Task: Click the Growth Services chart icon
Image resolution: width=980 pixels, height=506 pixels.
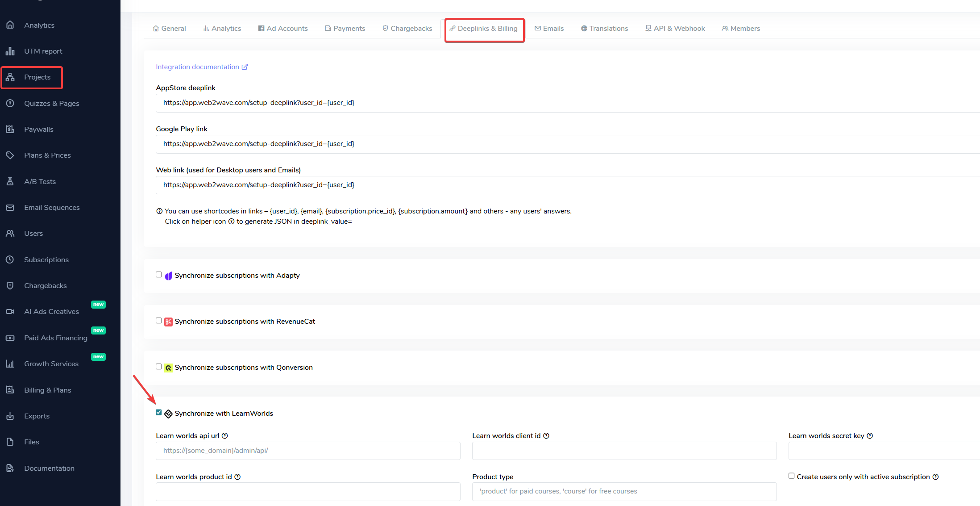Action: [x=10, y=364]
